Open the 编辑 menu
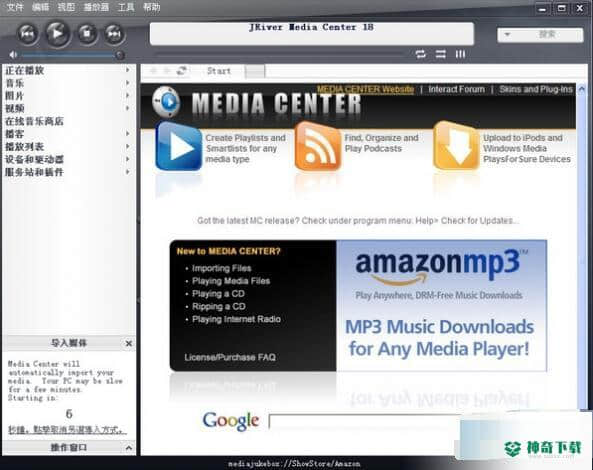Image resolution: width=593 pixels, height=470 pixels. point(40,7)
